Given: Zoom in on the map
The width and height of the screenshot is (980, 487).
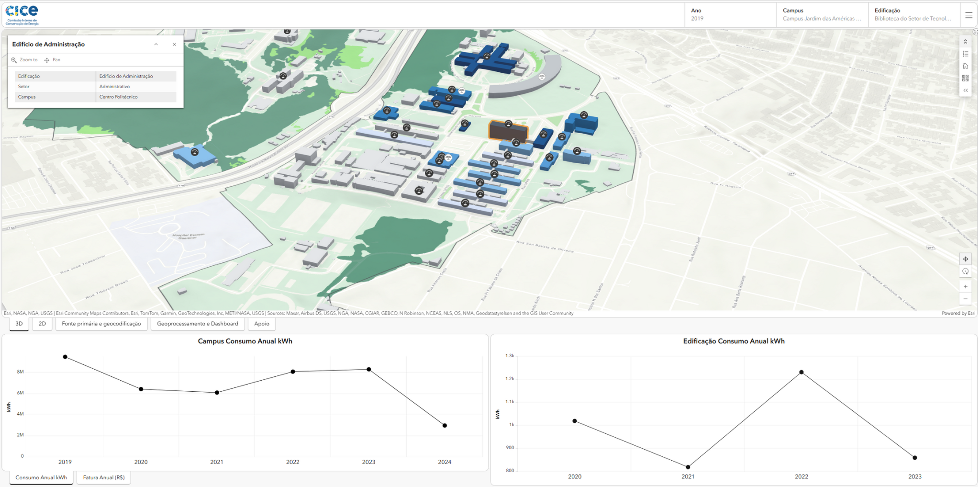Looking at the screenshot, I should (x=965, y=286).
